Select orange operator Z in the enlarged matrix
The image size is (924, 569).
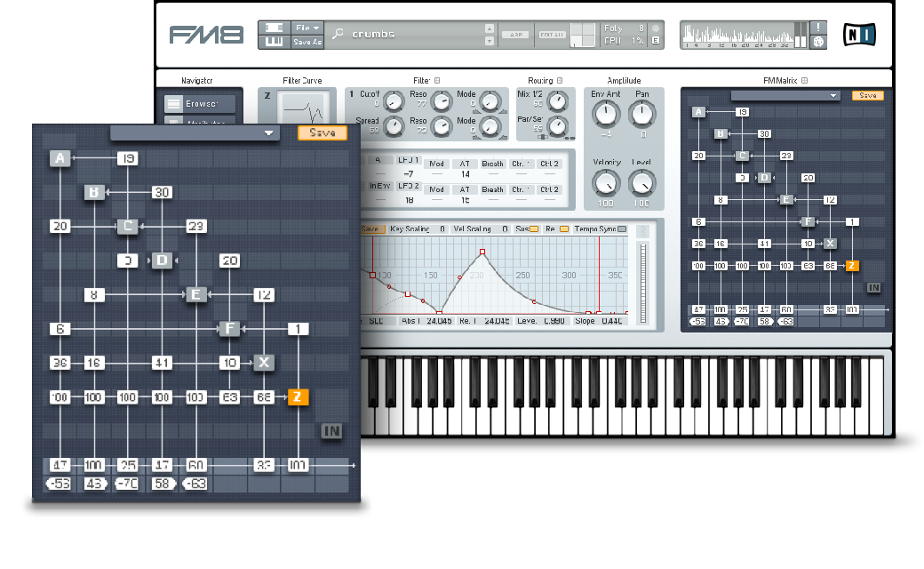click(298, 397)
